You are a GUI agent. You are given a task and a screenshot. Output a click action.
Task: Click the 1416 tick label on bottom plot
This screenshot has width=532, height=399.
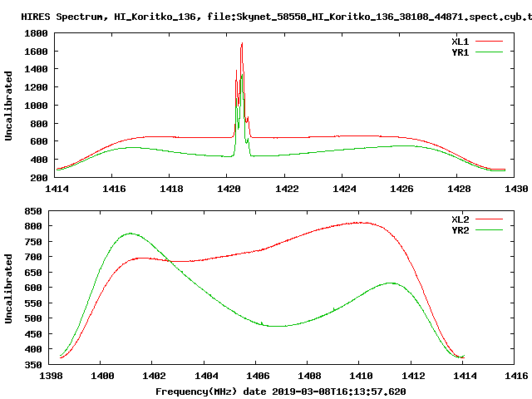click(x=516, y=376)
